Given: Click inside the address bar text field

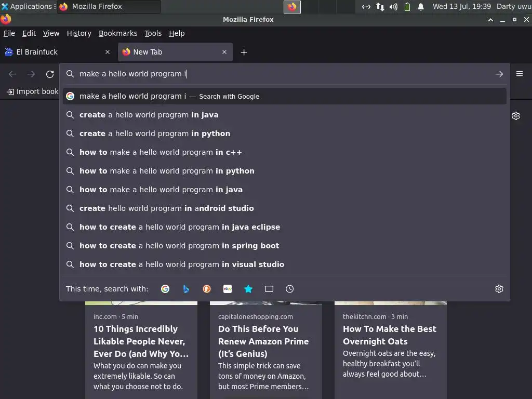Looking at the screenshot, I should 285,74.
